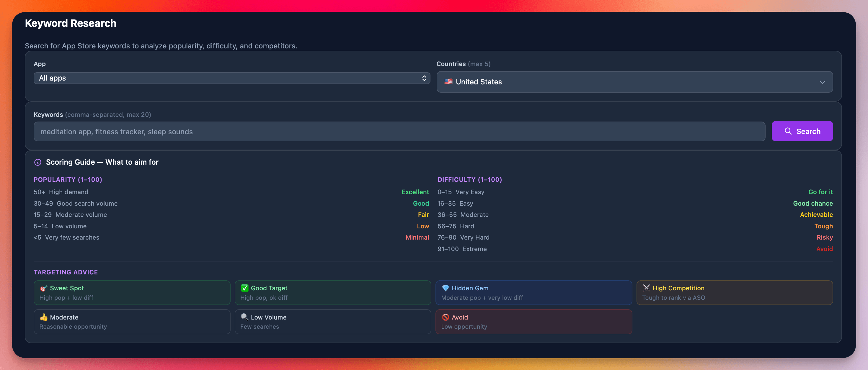This screenshot has width=868, height=370.
Task: Select the Avoid targeting advice card
Action: coord(534,322)
